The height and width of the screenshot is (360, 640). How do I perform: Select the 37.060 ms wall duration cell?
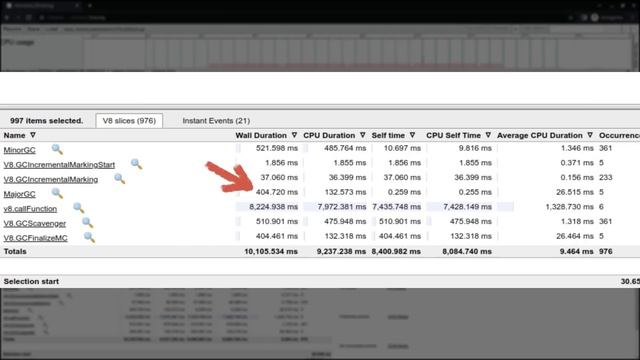tap(279, 178)
